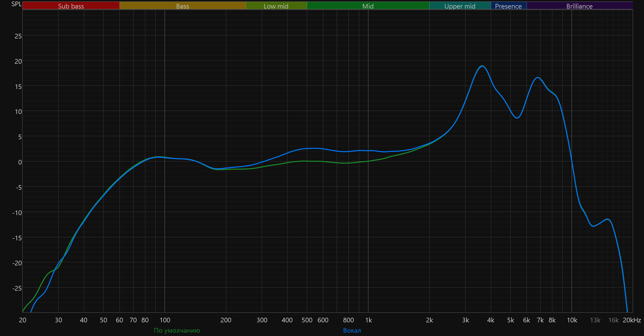Click the 20kHz axis label

632,320
